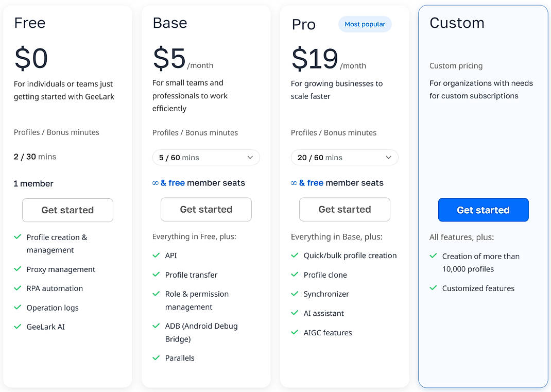The width and height of the screenshot is (551, 392).
Task: Click the blue Custom plan Get started button
Action: [x=483, y=210]
